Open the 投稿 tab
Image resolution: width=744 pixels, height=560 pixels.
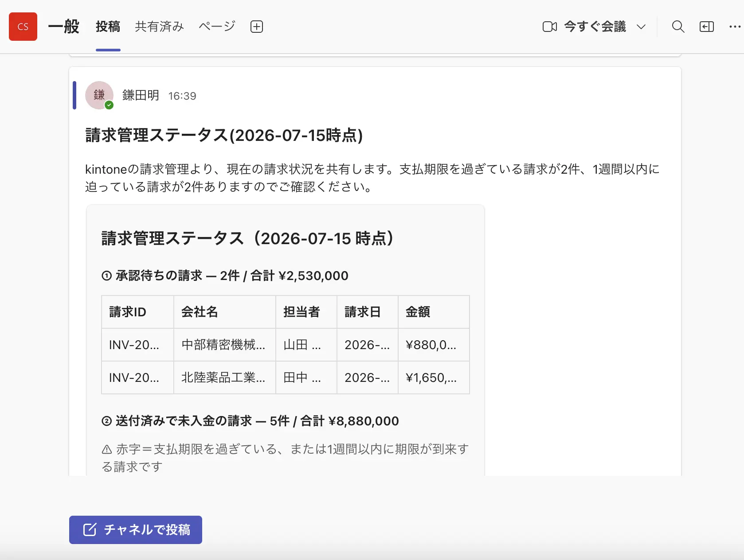(x=108, y=27)
